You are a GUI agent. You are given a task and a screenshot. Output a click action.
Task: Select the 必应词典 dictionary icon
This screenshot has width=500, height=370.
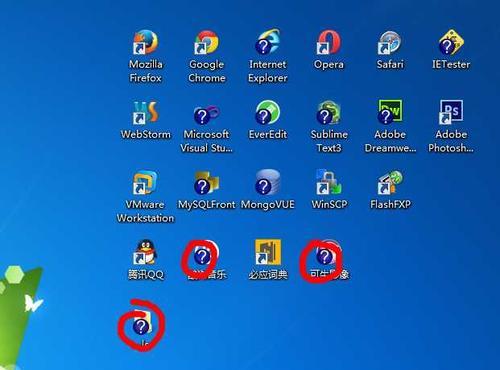pyautogui.click(x=268, y=253)
